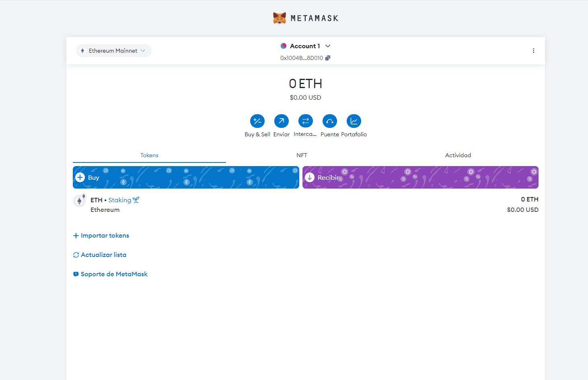Screen dimensions: 588x380
Task: Click the purple Recibir banner button
Action: tap(420, 177)
